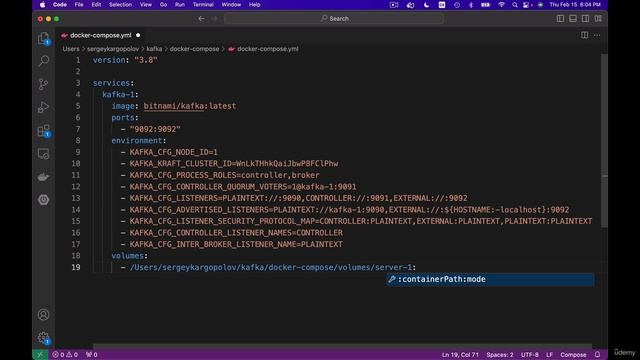The width and height of the screenshot is (640, 360).
Task: Open notifications bell in status bar
Action: (597, 355)
